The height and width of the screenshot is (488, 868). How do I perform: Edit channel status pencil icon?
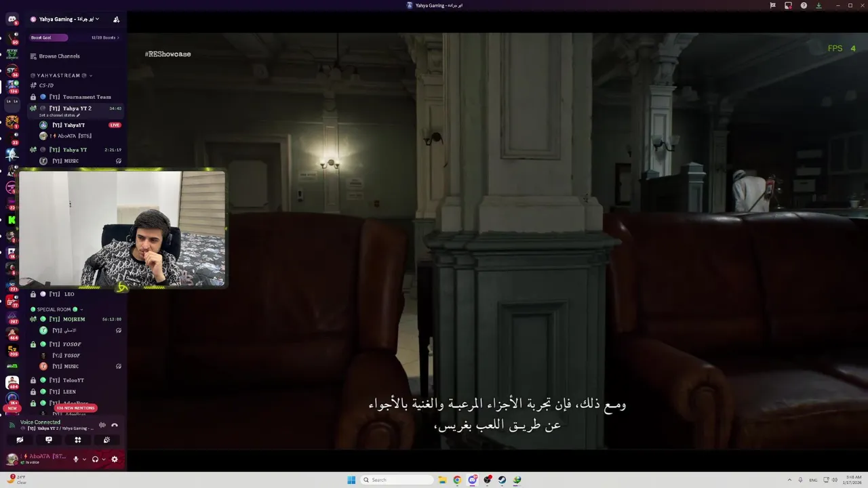78,115
